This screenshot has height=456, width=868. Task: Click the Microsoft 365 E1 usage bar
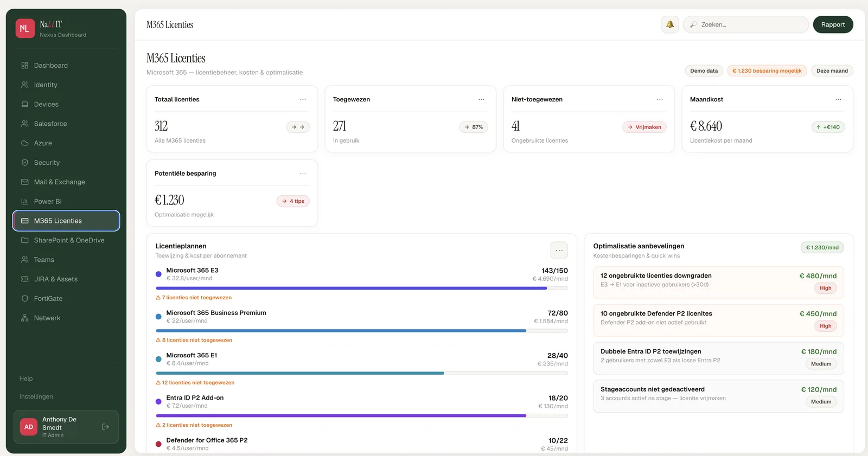pos(362,374)
